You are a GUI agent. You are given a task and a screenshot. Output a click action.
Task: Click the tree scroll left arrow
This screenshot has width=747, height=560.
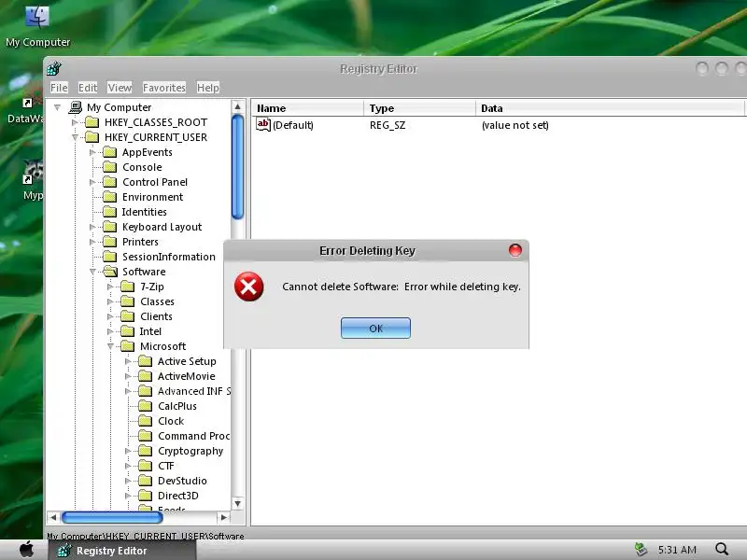53,517
